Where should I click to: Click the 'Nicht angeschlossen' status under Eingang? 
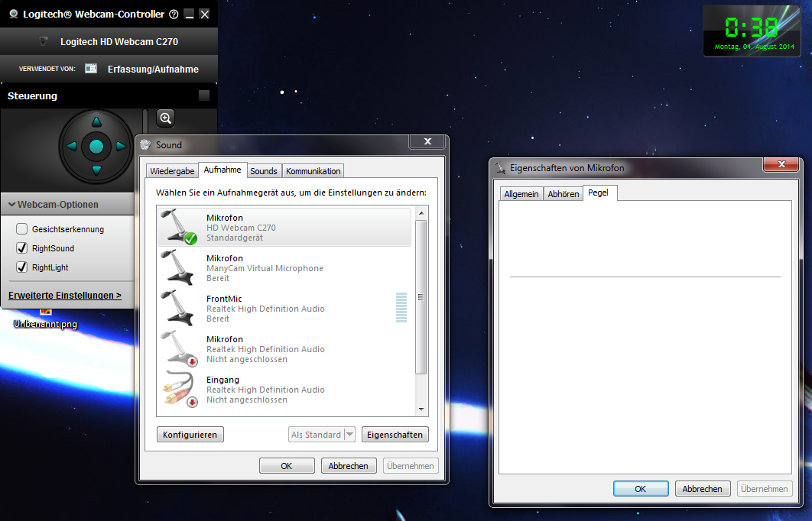[246, 400]
